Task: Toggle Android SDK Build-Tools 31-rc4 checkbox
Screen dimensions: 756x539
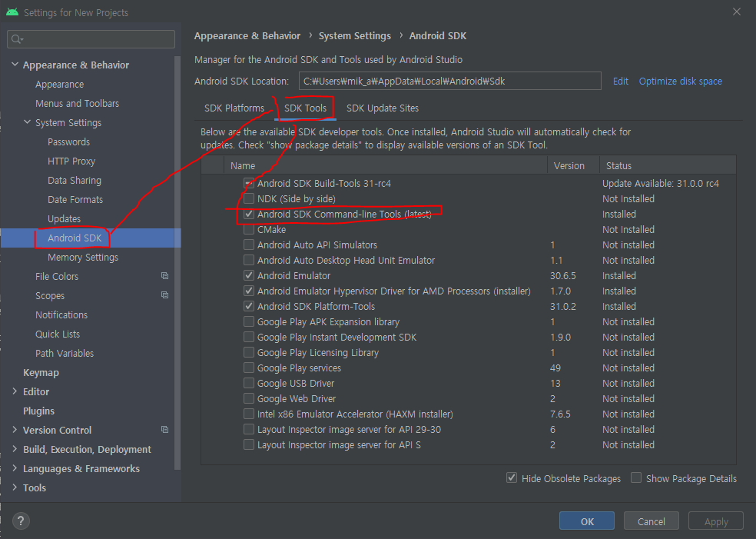Action: point(249,183)
